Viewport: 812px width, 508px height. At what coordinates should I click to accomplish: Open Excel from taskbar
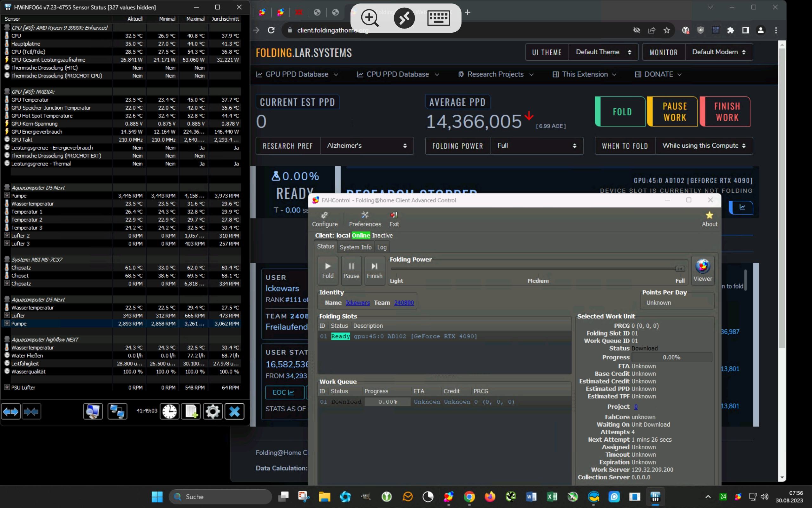pos(552,497)
